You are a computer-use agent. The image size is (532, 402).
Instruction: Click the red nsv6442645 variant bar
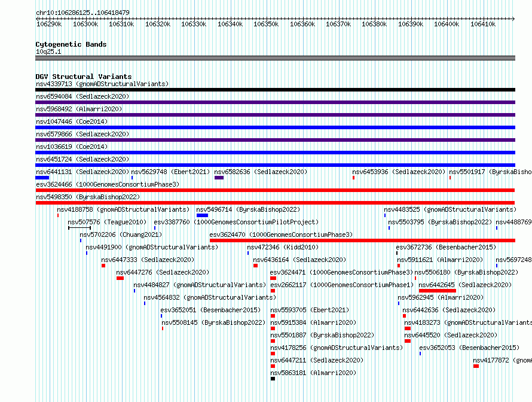438,291
